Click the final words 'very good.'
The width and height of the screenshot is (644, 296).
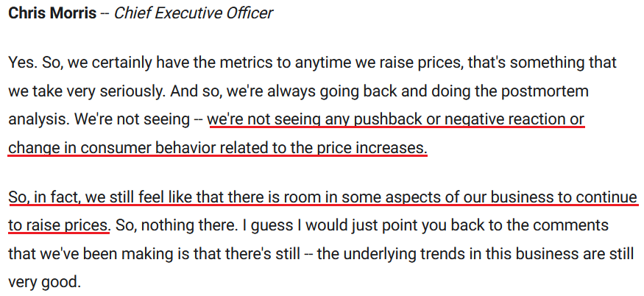pyautogui.click(x=43, y=283)
